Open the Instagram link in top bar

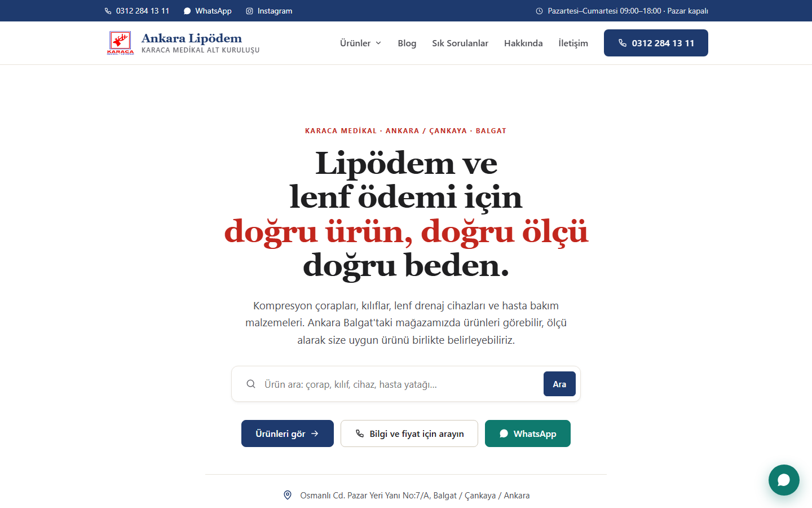point(269,11)
